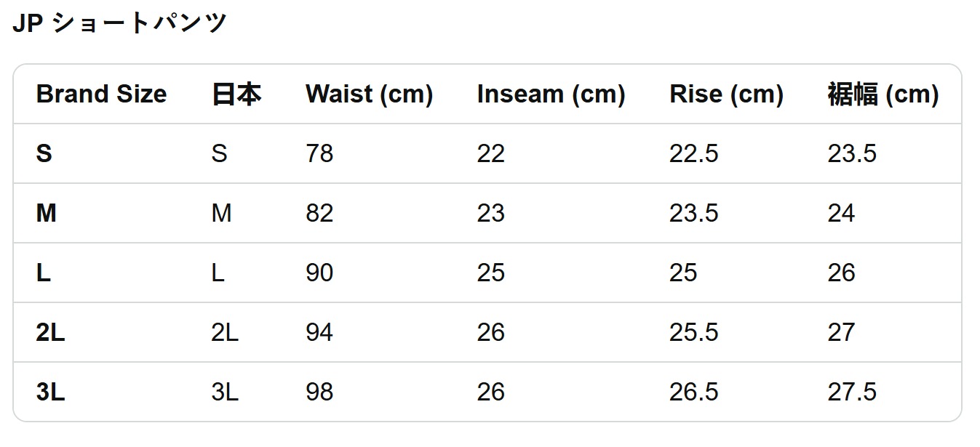Click waist value 82 in M row

(319, 213)
